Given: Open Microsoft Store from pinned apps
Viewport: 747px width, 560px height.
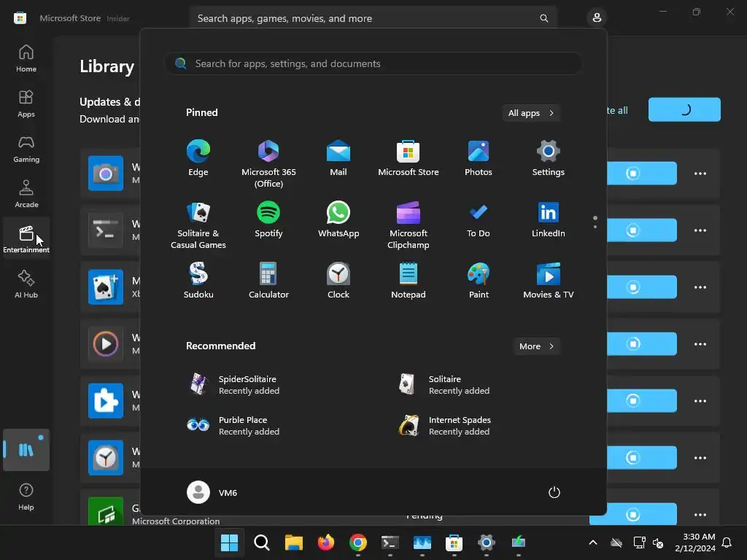Looking at the screenshot, I should (409, 158).
